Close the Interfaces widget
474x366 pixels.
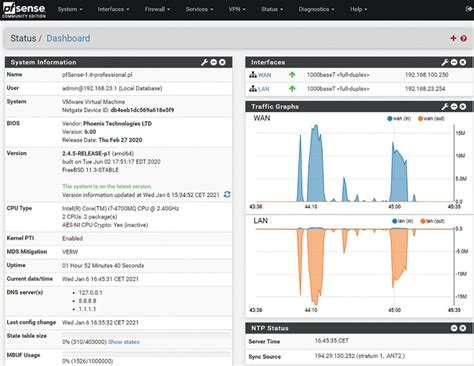pyautogui.click(x=463, y=62)
